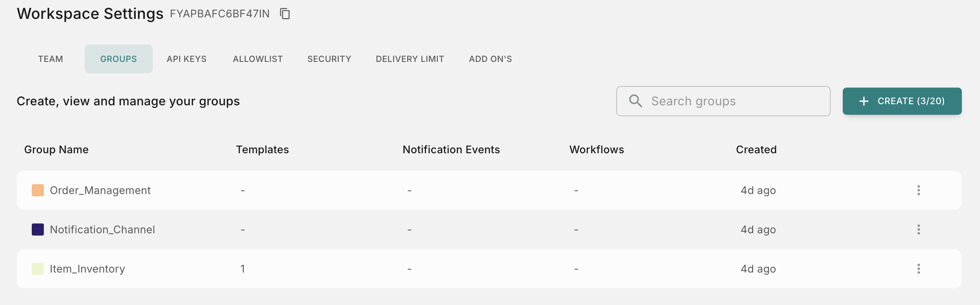
Task: View the Delivery Limit tab
Action: 410,59
